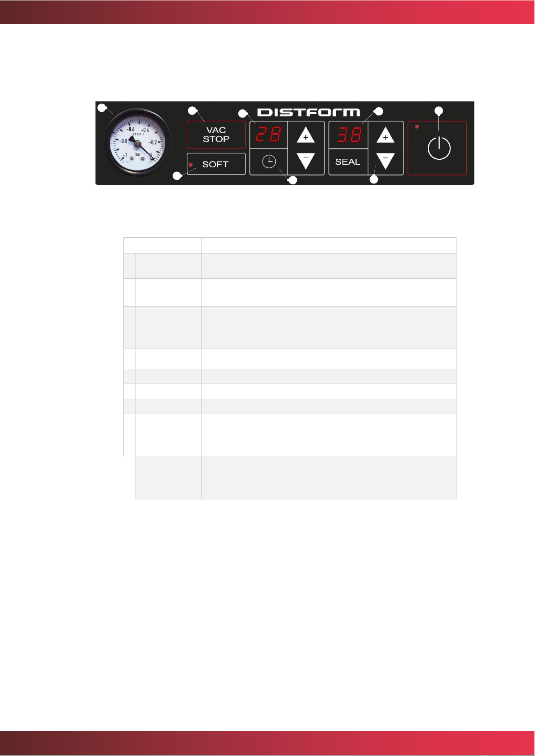Click the SEAL button
This screenshot has height=756, width=535.
click(x=348, y=162)
